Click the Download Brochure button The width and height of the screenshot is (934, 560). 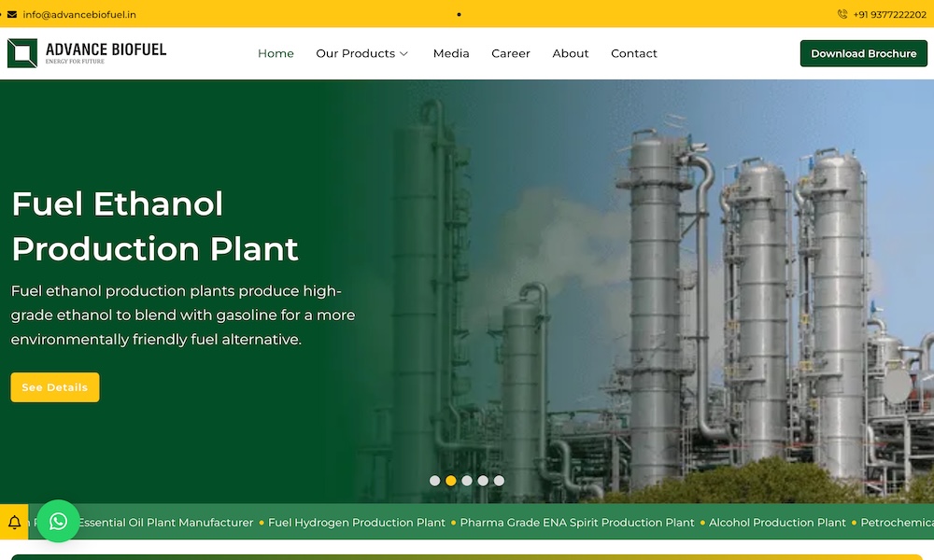[x=863, y=53]
